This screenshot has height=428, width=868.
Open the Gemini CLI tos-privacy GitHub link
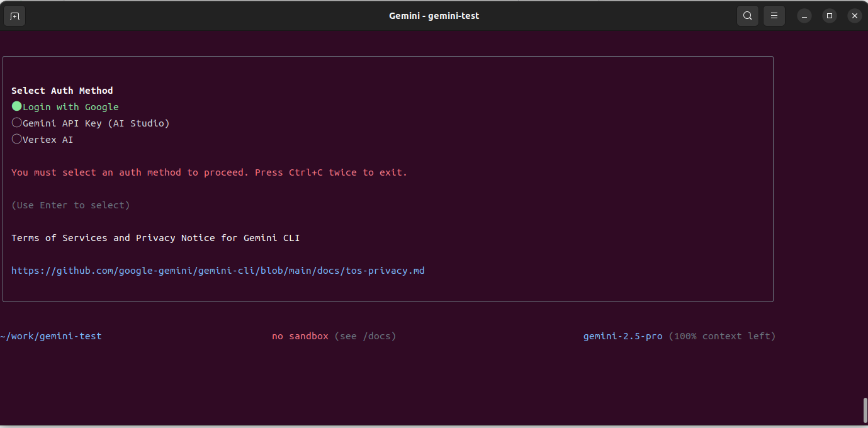pos(218,270)
